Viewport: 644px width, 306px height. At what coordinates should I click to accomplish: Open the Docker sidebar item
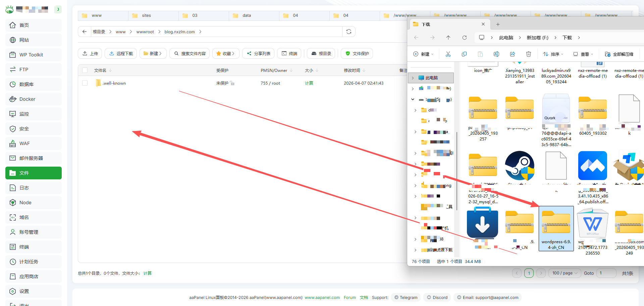click(x=27, y=99)
